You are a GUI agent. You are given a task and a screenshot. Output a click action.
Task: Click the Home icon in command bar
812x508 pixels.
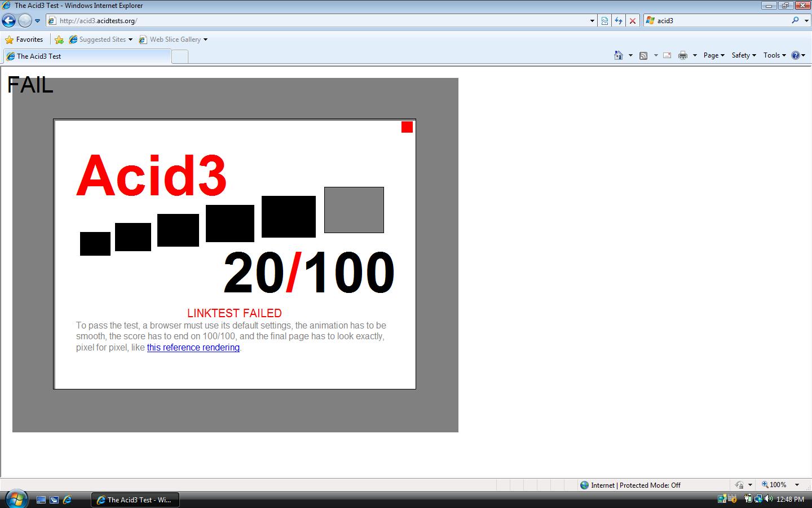[619, 55]
